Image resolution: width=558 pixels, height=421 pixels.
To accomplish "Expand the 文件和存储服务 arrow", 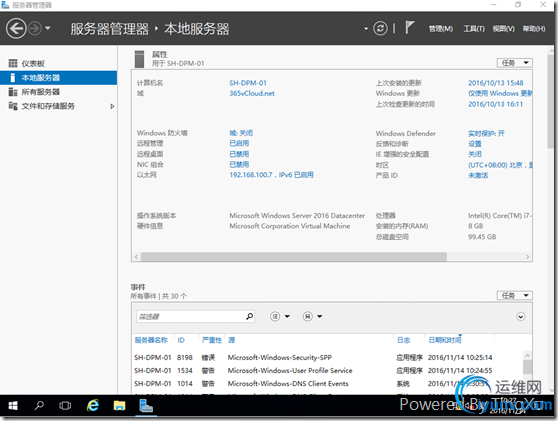I will (x=112, y=106).
